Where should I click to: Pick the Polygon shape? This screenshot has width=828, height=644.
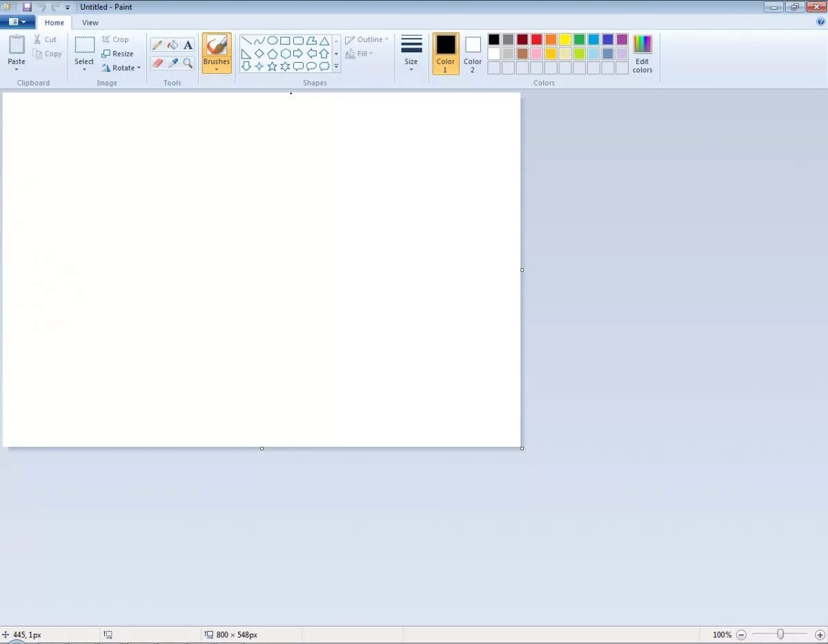311,41
